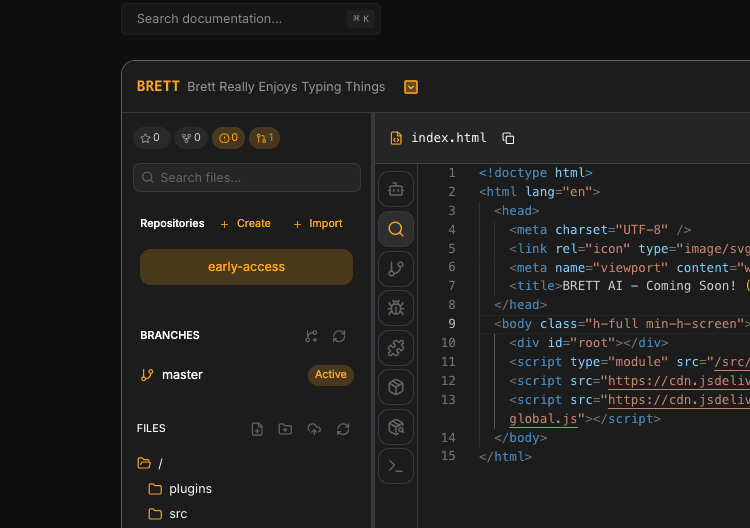
Task: Open the AI robot assistant panel
Action: point(396,190)
